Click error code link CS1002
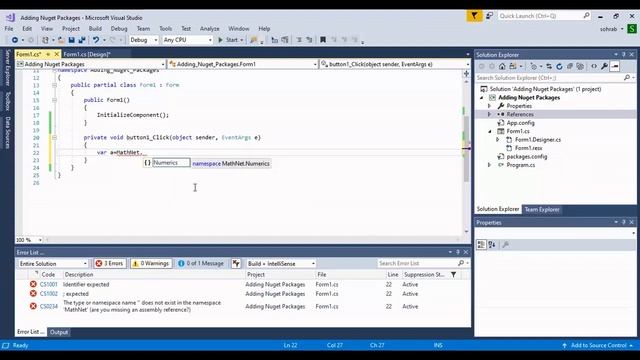The height and width of the screenshot is (360, 640). [x=49, y=294]
